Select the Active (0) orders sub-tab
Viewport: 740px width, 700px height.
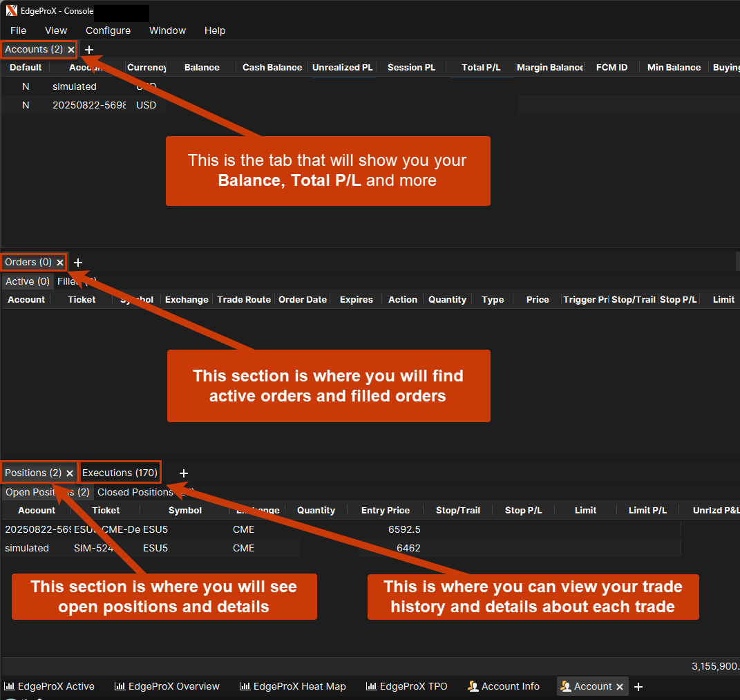pos(27,281)
